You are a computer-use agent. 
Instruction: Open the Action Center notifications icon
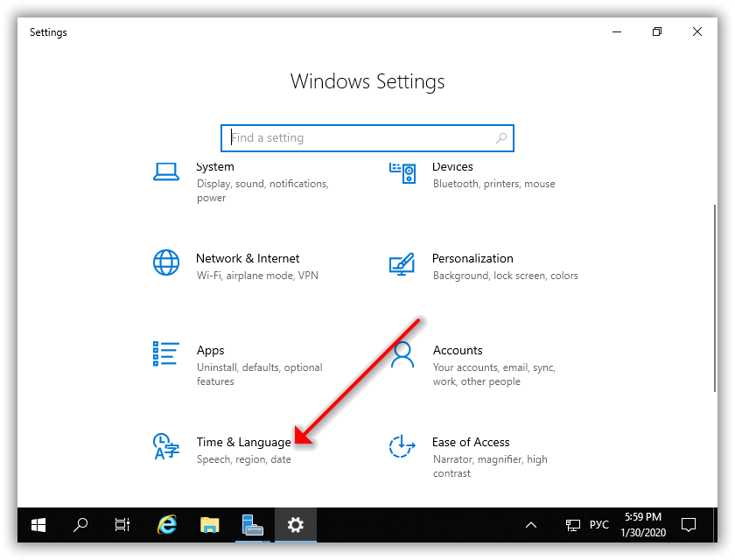(x=689, y=525)
